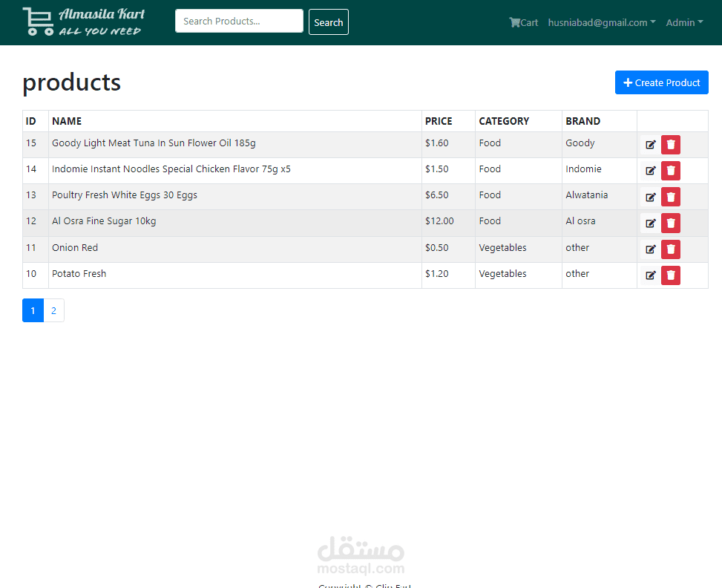Image resolution: width=722 pixels, height=588 pixels.
Task: Open the Cart from navbar
Action: [x=524, y=22]
